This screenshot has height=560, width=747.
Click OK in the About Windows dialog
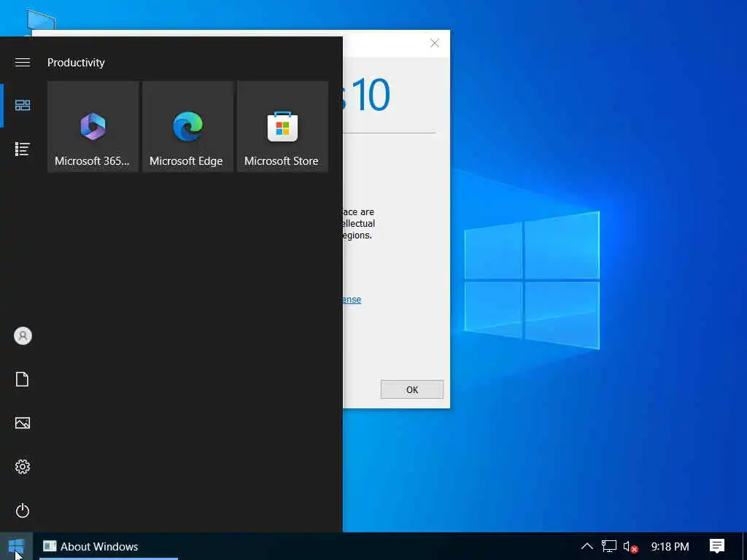412,389
